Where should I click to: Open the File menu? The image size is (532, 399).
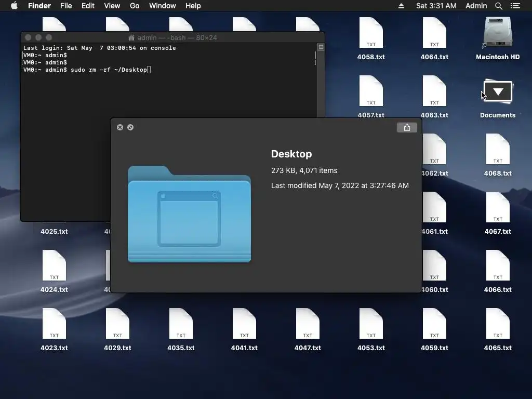pyautogui.click(x=66, y=6)
